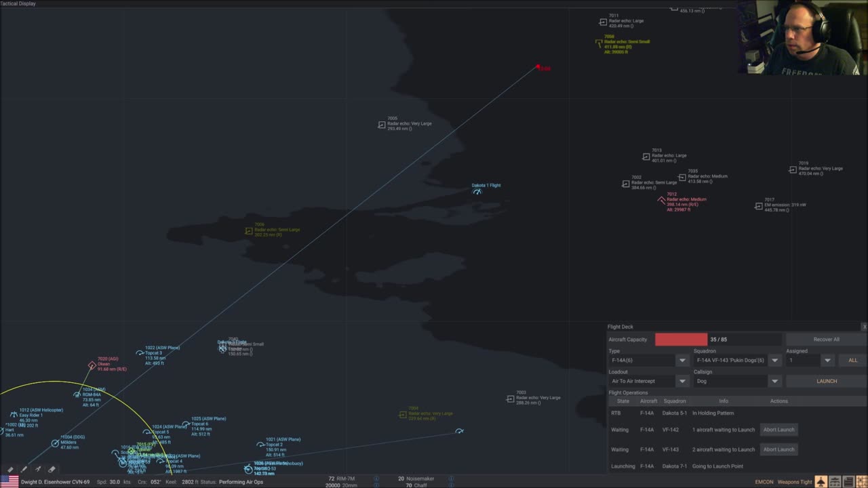Viewport: 868px width, 488px height.
Task: Click radar contact 7005 Very Large symbol
Action: point(382,125)
